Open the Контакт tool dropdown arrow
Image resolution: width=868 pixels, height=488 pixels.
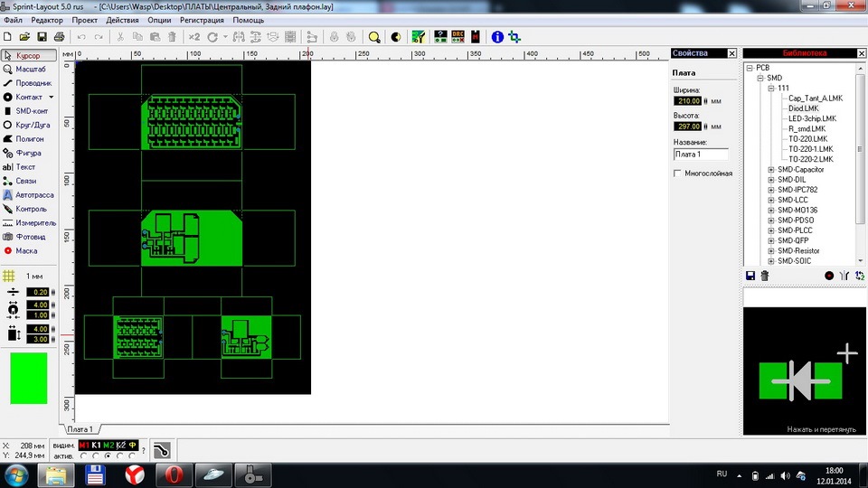coord(51,97)
